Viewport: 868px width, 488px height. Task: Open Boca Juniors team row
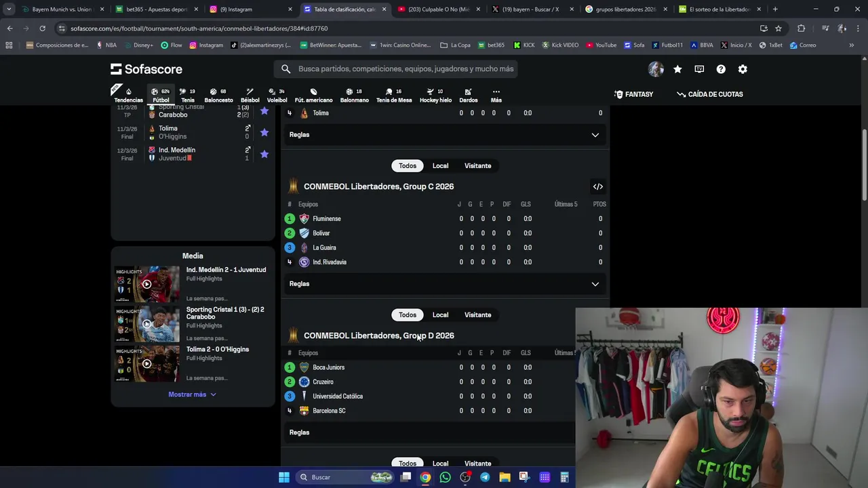point(429,367)
